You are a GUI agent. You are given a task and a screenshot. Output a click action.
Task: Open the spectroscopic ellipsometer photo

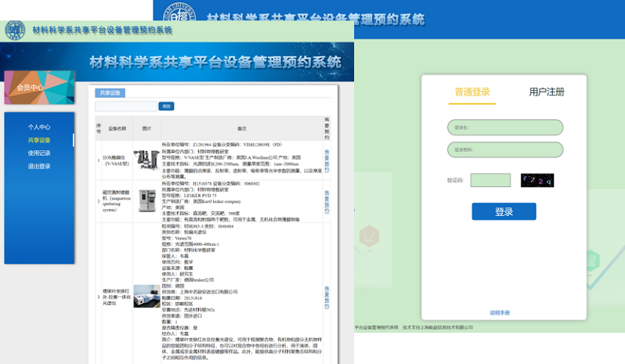pyautogui.click(x=146, y=160)
